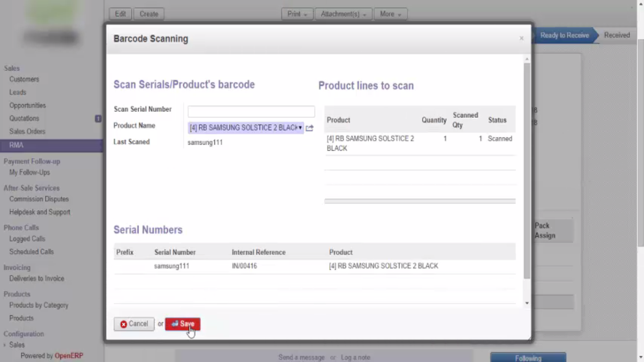Open Scheduled Calls in the sidebar
Screen dimensions: 644x362
point(32,252)
